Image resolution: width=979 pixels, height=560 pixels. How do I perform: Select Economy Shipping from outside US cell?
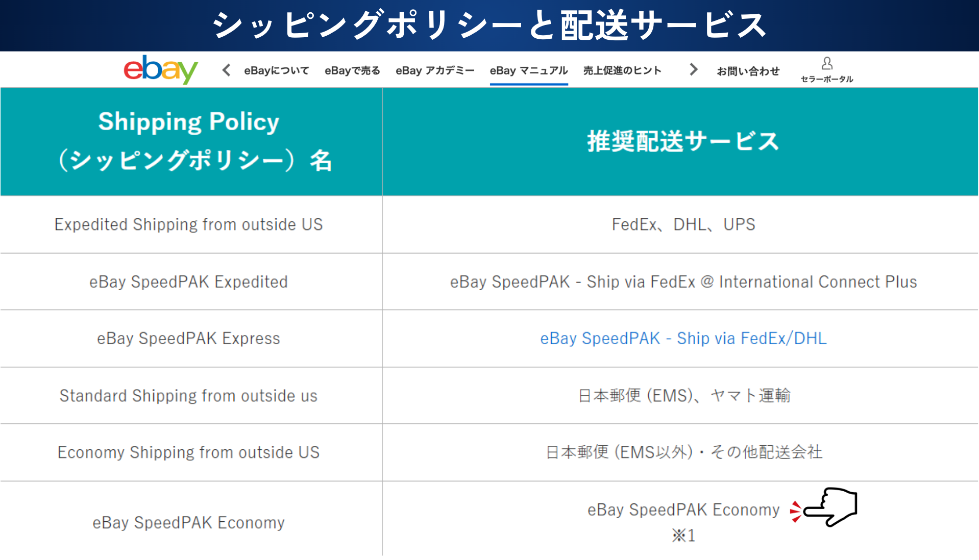tap(188, 452)
